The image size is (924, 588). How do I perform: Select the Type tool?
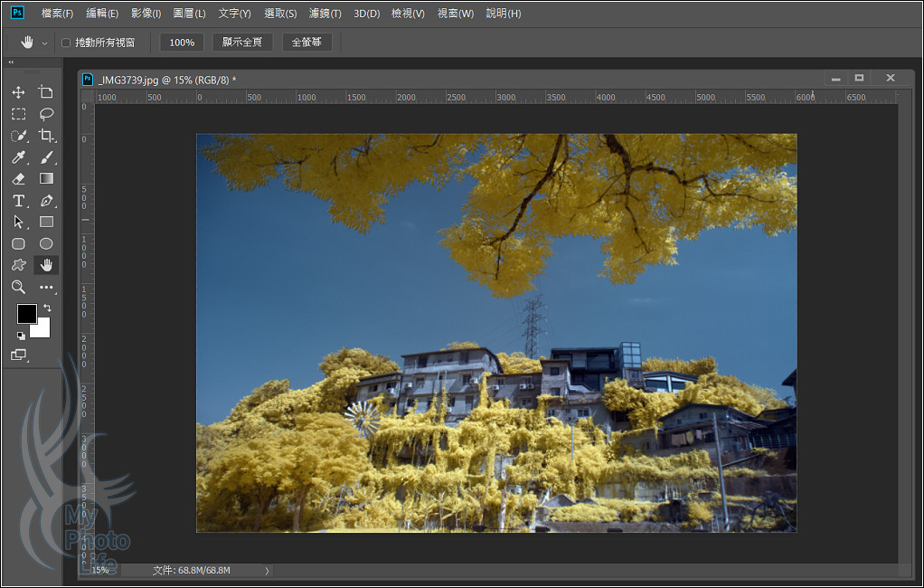18,201
